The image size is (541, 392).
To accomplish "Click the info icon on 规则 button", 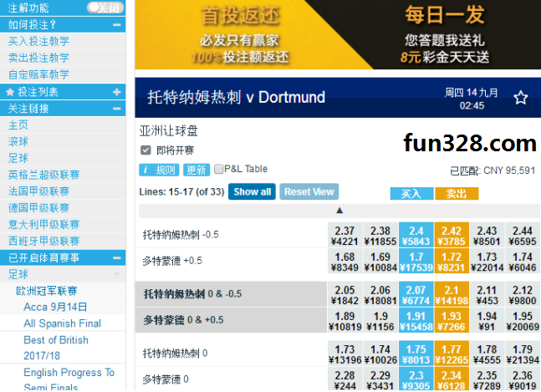I will [145, 170].
